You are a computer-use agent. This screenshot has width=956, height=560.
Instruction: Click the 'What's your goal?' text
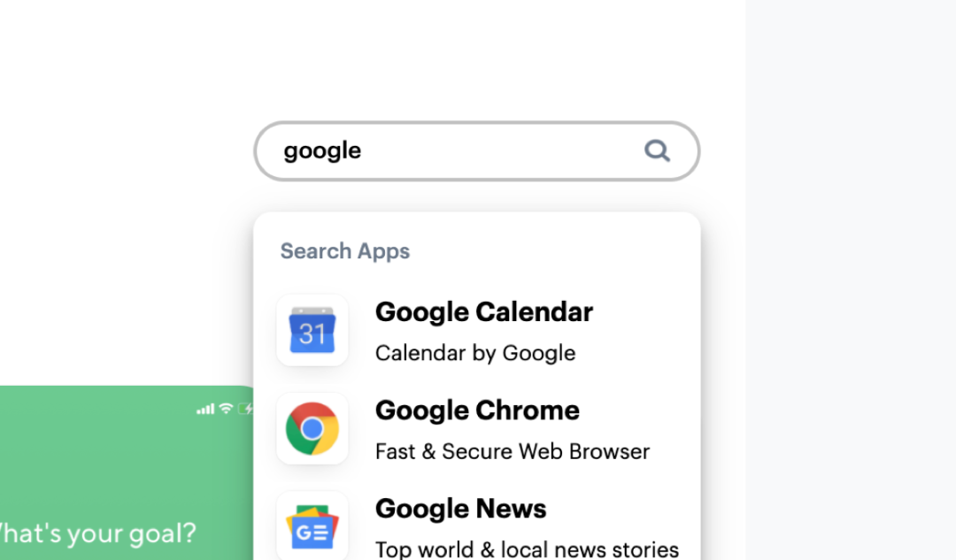(x=97, y=533)
